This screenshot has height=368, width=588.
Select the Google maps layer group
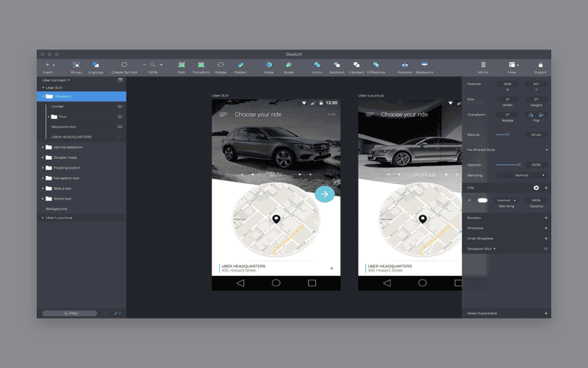(65, 158)
